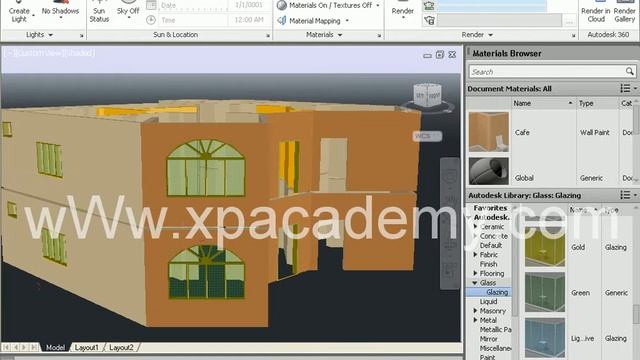Go to first layout tab arrow
The width and height of the screenshot is (640, 360).
[7, 347]
